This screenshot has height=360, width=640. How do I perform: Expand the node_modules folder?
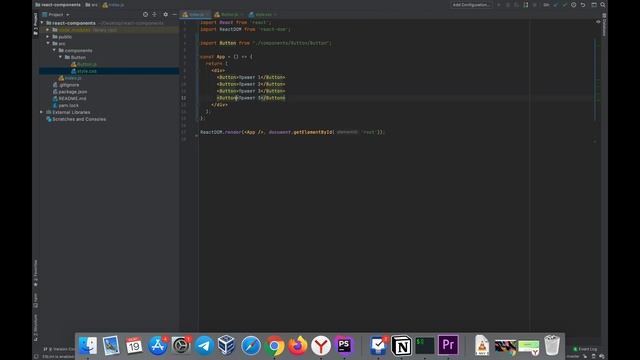[x=48, y=30]
